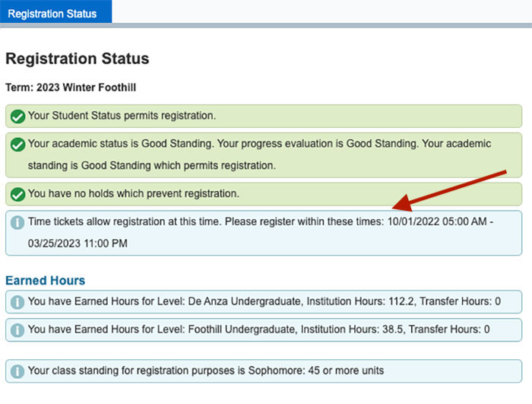The height and width of the screenshot is (404, 532).
Task: Click the Sophomore class standing message
Action: pos(205,371)
